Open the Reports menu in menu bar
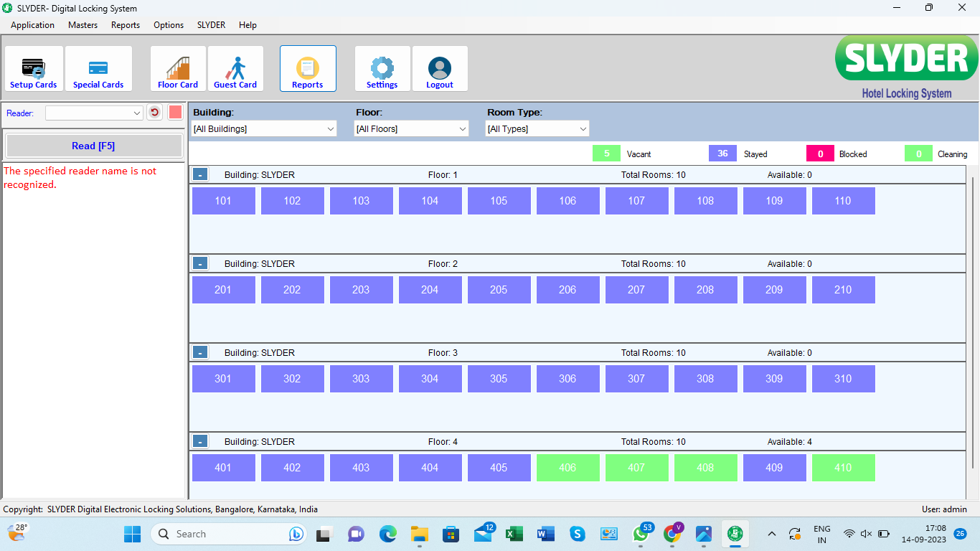 [x=126, y=24]
